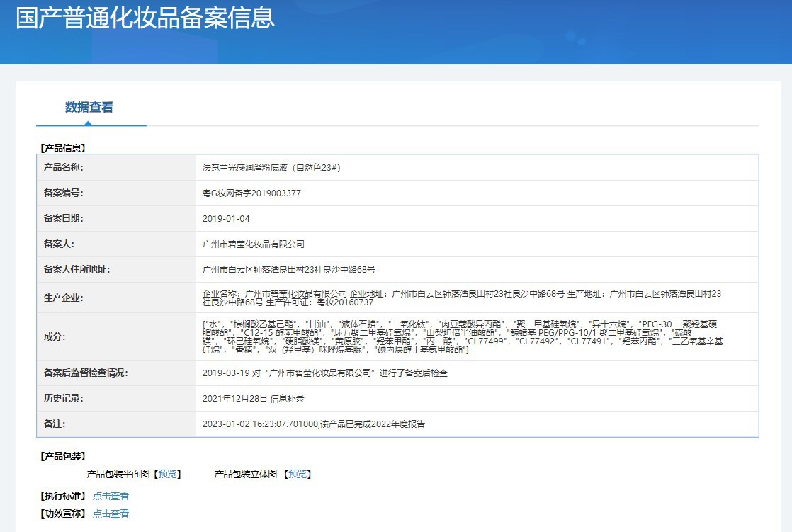Click 广州市碧莹化妆品有限公司 in the 备案人 row
Viewport: 792px width, 532px height.
[x=253, y=244]
